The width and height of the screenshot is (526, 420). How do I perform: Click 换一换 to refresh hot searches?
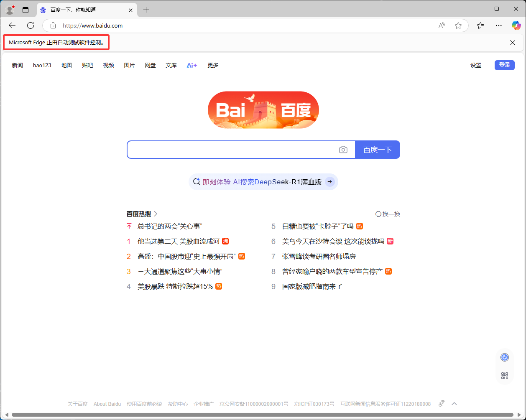point(388,214)
